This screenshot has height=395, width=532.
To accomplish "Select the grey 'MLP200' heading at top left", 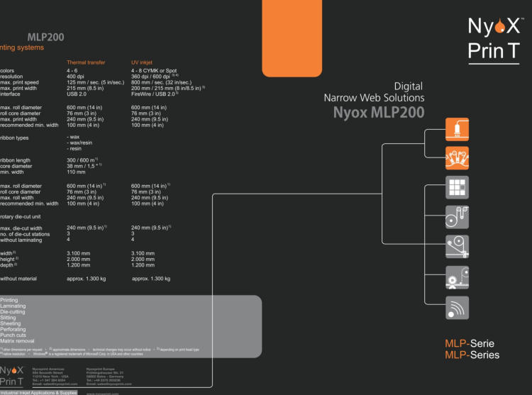I will click(x=45, y=38).
